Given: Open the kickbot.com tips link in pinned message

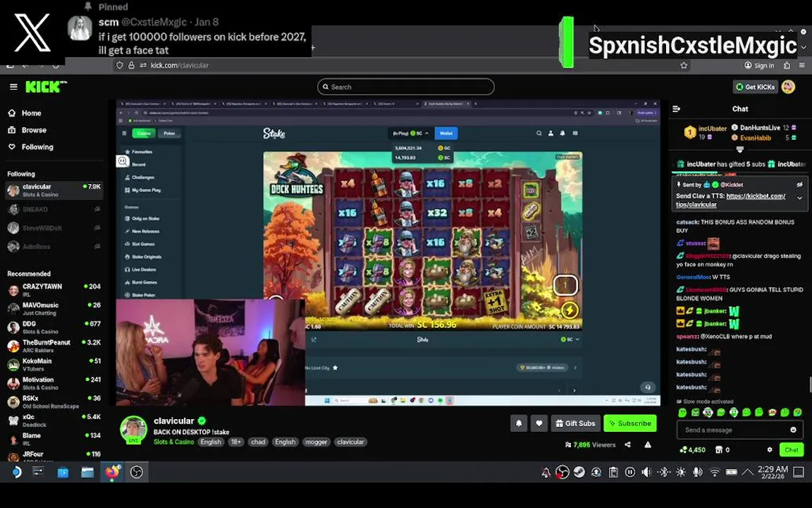Looking at the screenshot, I should tap(730, 200).
